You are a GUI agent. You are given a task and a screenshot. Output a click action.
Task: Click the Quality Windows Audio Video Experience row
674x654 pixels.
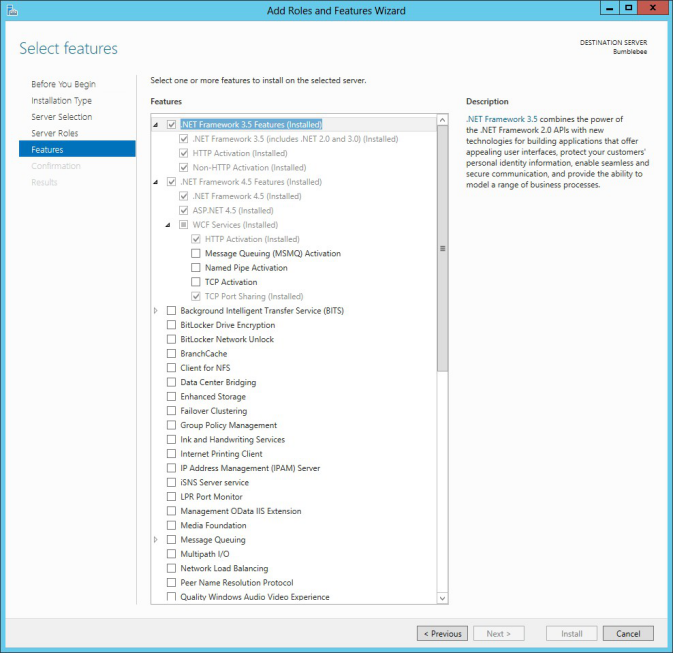click(x=255, y=597)
